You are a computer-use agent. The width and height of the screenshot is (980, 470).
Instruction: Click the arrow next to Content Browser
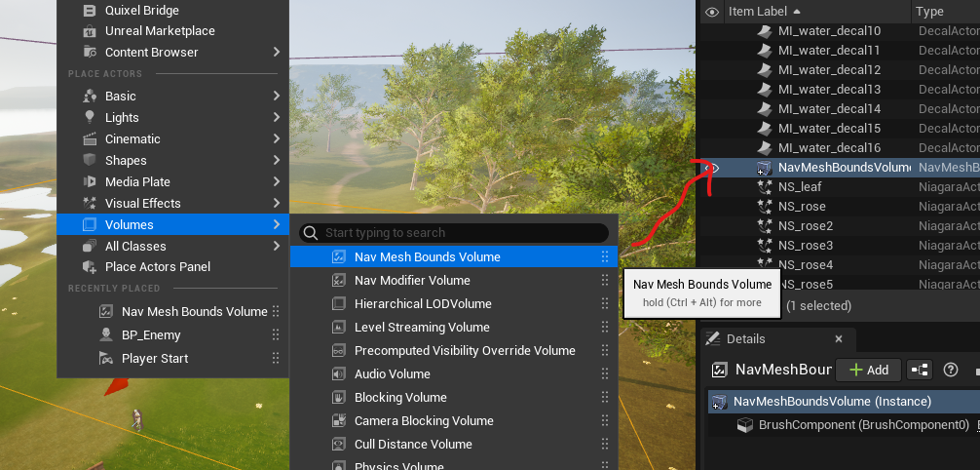click(x=277, y=52)
